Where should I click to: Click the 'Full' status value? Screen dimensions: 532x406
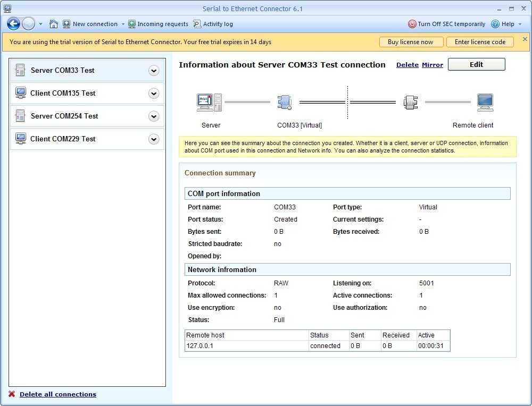[x=279, y=319]
